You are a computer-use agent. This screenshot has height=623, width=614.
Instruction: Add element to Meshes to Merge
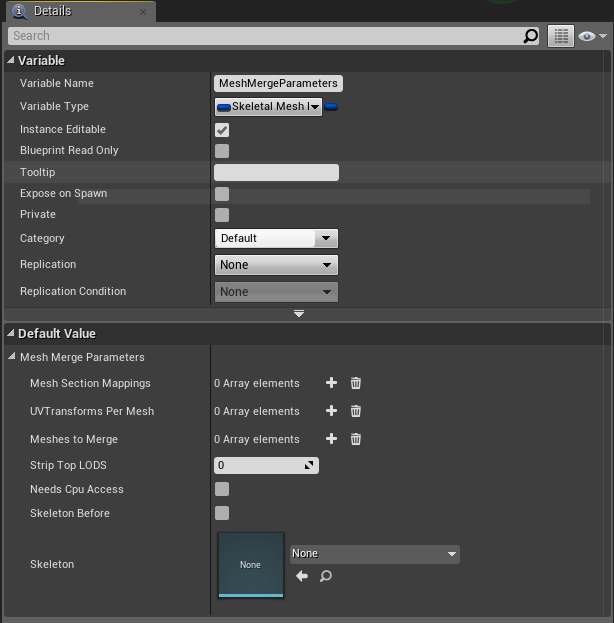point(332,439)
